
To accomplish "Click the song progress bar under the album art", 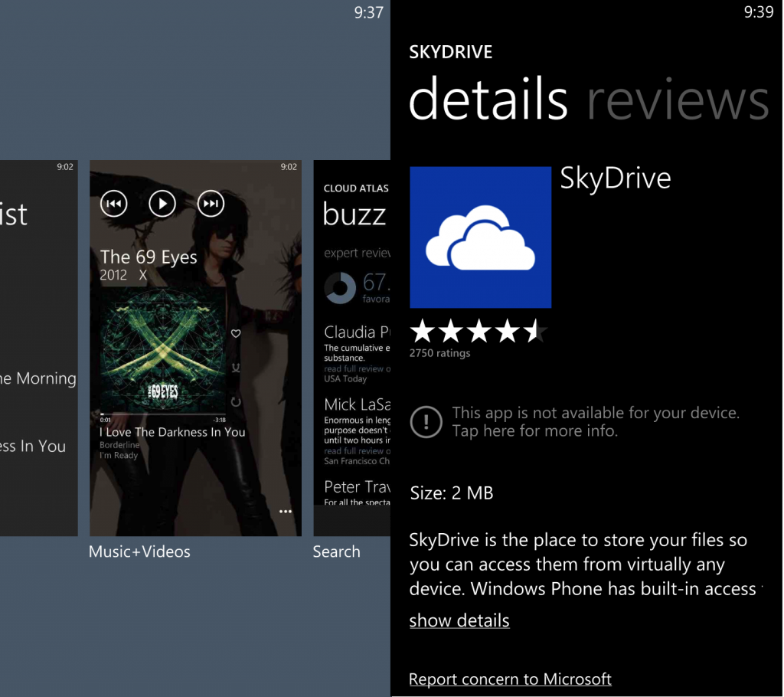I will [x=162, y=414].
